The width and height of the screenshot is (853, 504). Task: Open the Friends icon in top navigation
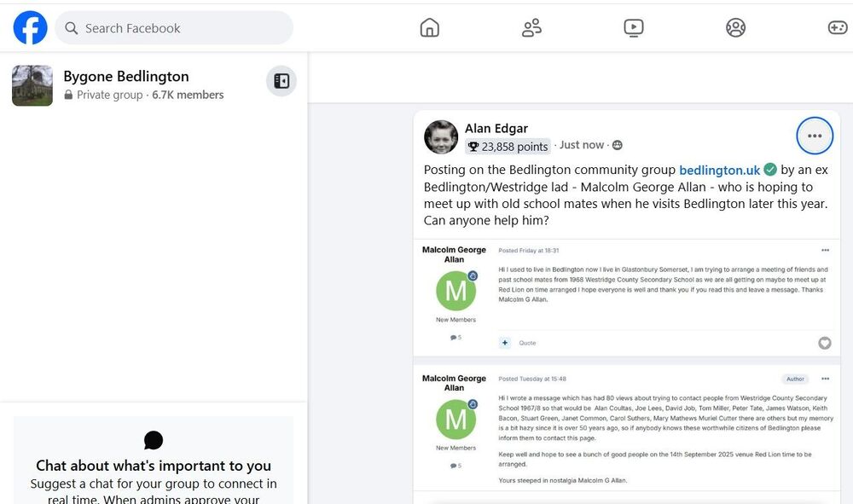(x=531, y=27)
